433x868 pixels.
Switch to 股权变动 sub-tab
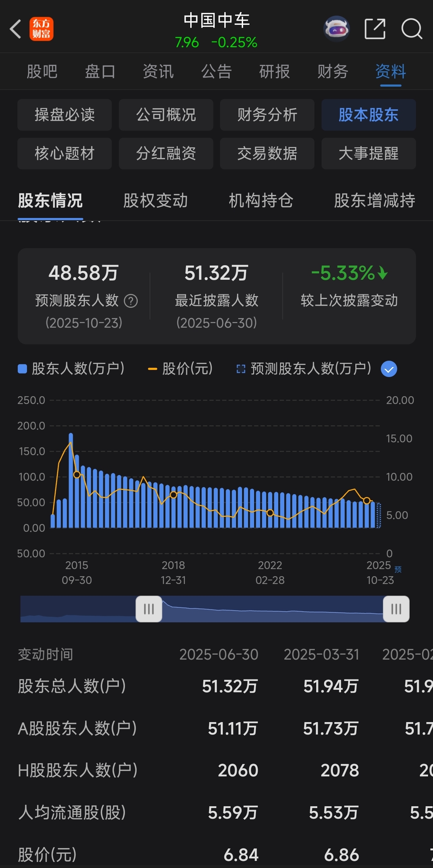[155, 201]
